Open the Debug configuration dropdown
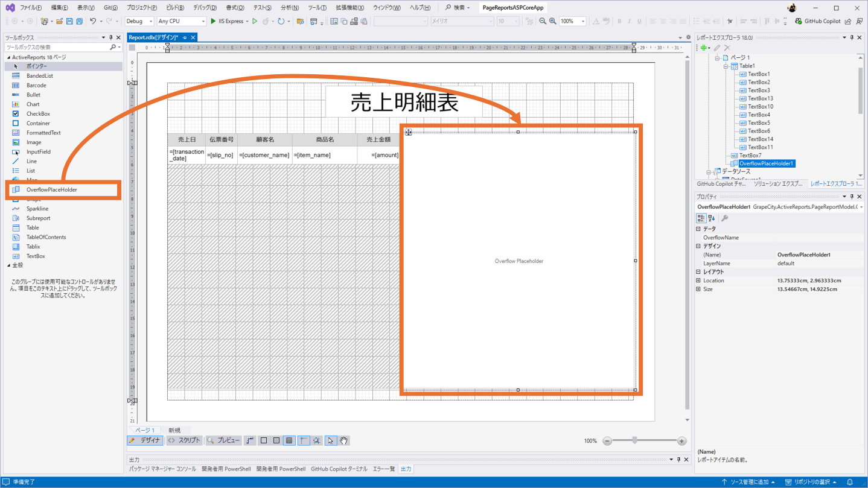The width and height of the screenshot is (868, 488). pyautogui.click(x=139, y=21)
